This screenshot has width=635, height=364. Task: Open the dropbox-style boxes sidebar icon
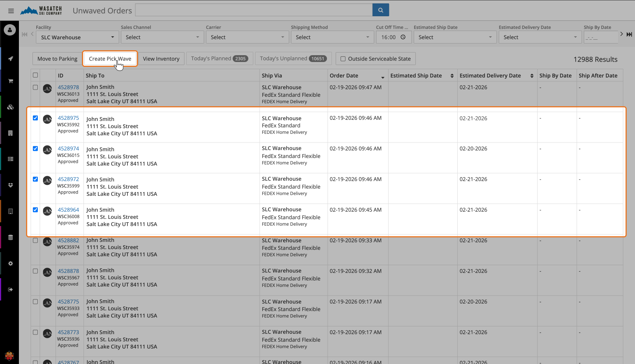click(x=11, y=185)
